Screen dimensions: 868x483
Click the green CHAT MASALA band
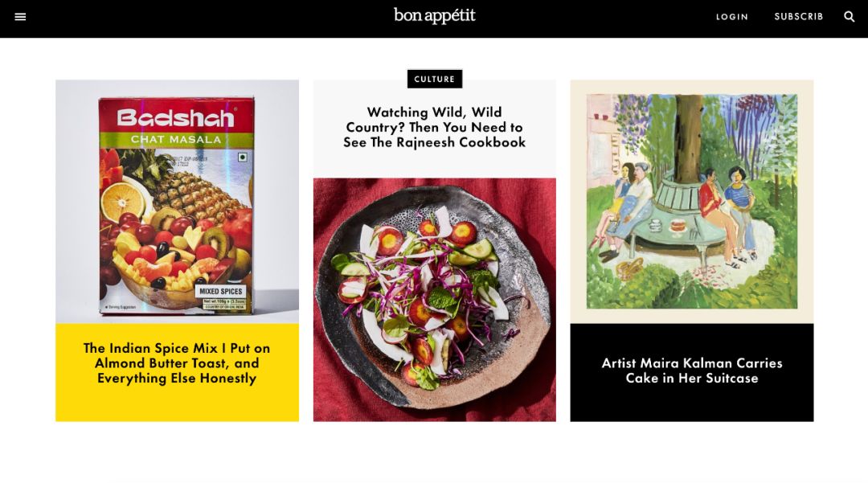tap(176, 139)
